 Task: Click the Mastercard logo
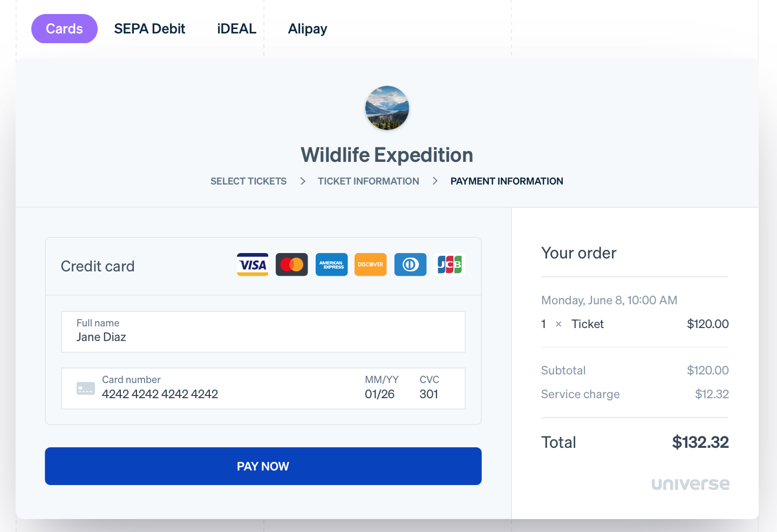point(292,264)
